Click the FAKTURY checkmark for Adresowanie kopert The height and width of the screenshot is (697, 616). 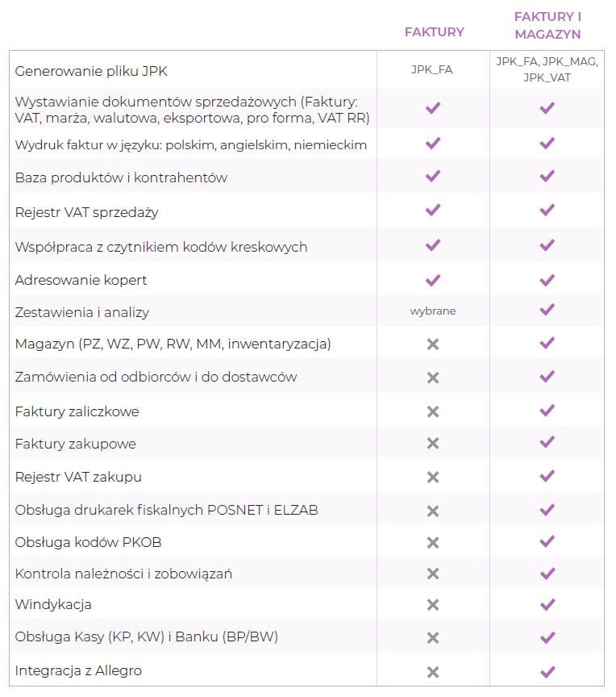[433, 280]
